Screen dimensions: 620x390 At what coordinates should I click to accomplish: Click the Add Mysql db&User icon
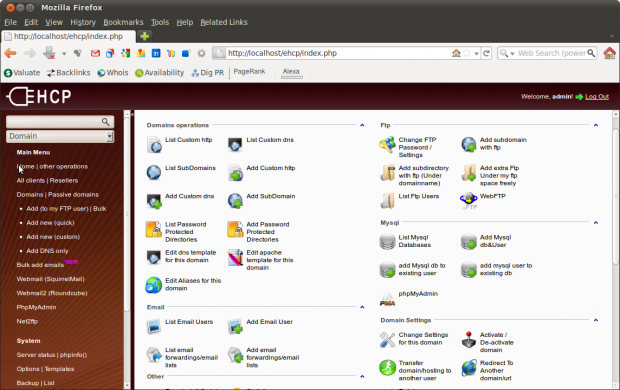click(x=469, y=241)
